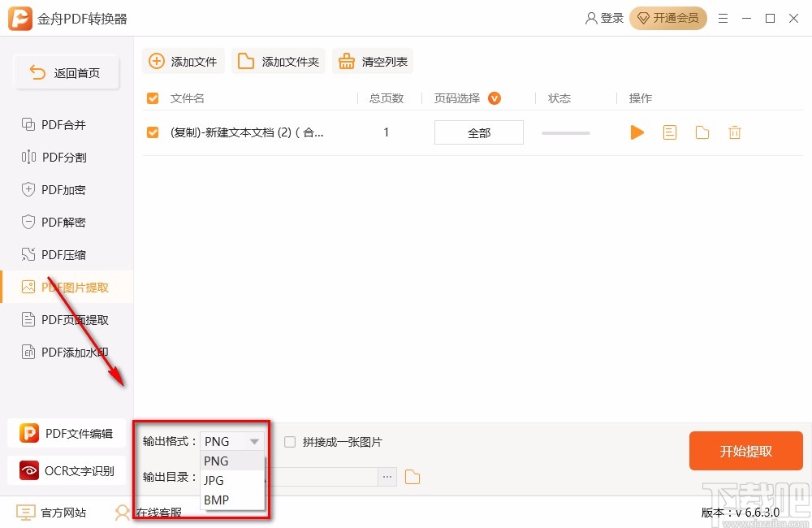Uncheck the (复制)-新建文本文档 file row

tap(152, 132)
